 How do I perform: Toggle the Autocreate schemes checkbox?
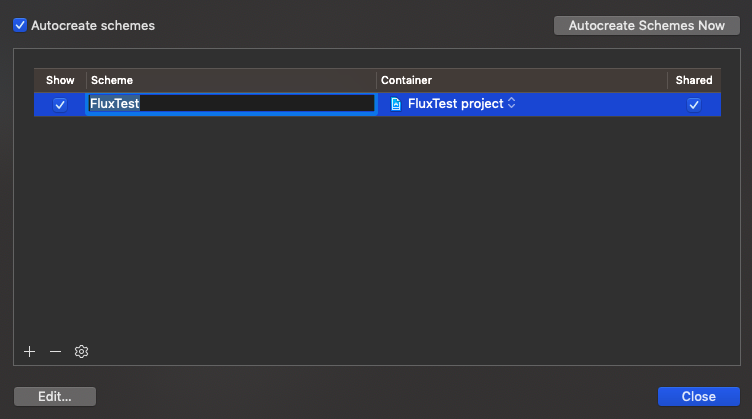20,25
